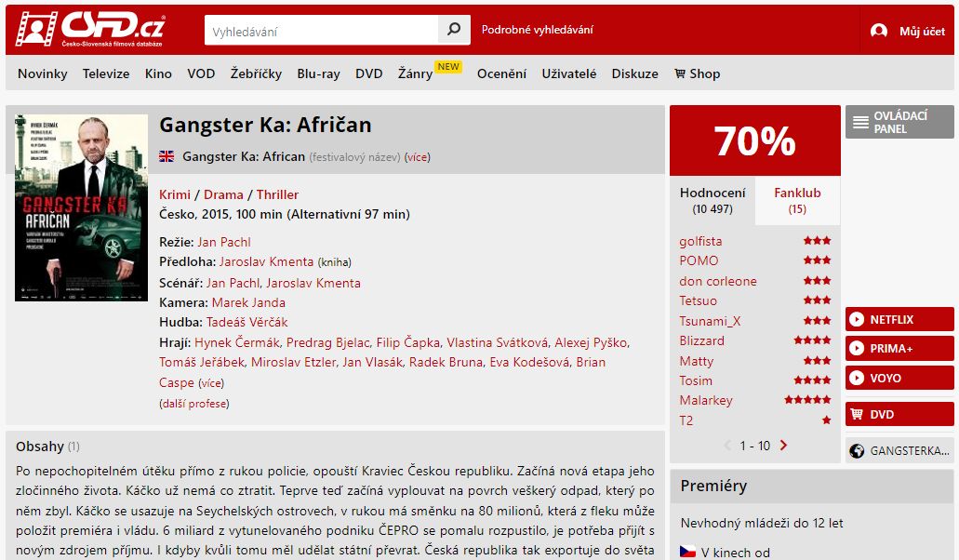Open user Tsunami_X profile
959x560 pixels.
tap(710, 321)
